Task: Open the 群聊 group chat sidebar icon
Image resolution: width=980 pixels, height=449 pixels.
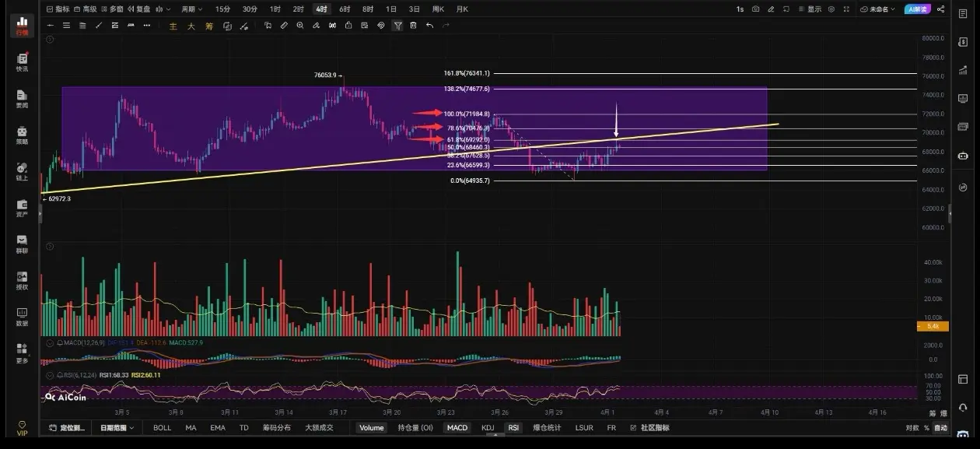Action: [x=22, y=245]
